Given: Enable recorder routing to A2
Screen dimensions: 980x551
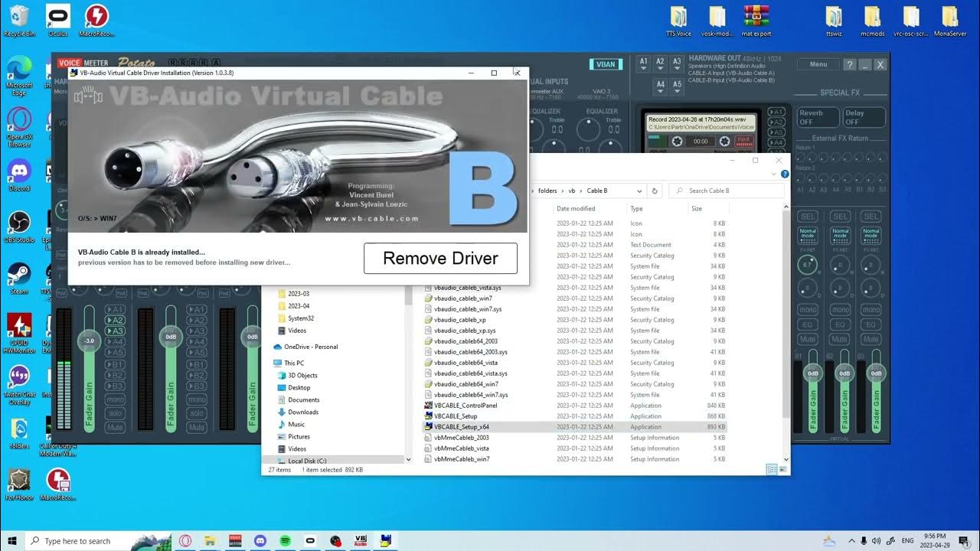Looking at the screenshot, I should coord(778,122).
